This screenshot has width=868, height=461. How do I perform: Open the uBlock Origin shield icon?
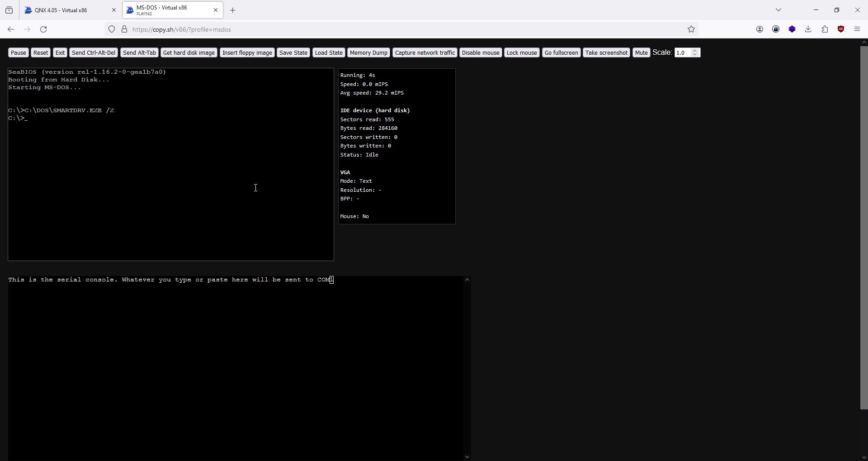tap(841, 29)
